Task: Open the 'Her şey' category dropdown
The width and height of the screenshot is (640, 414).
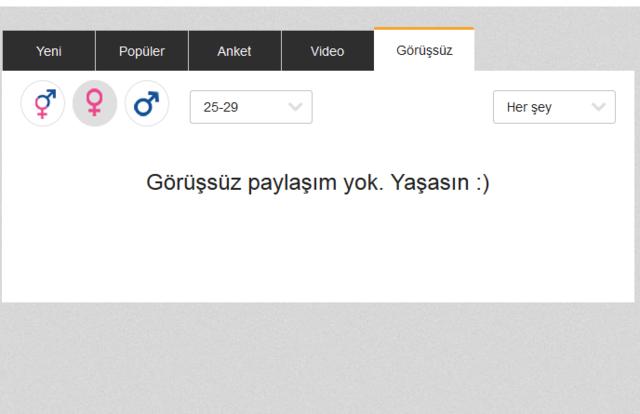Action: (x=554, y=107)
